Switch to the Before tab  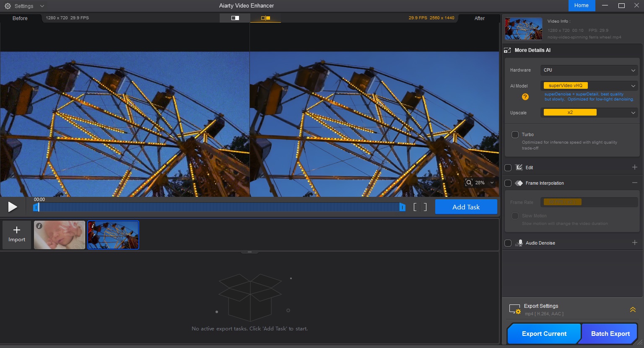pos(19,18)
